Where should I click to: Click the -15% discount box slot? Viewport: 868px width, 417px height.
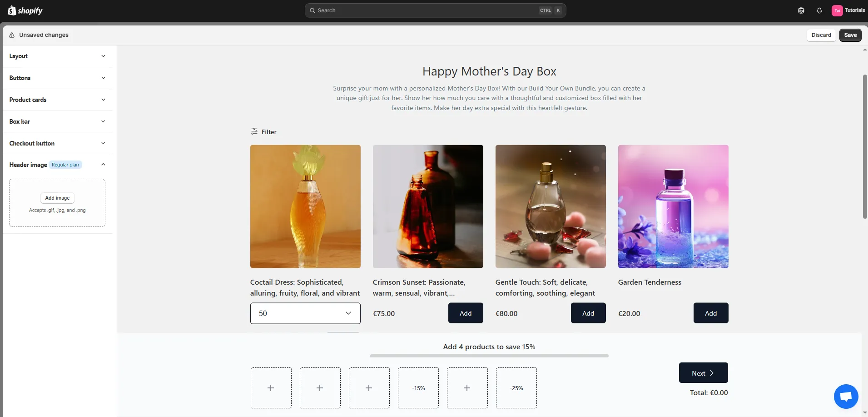coord(418,388)
